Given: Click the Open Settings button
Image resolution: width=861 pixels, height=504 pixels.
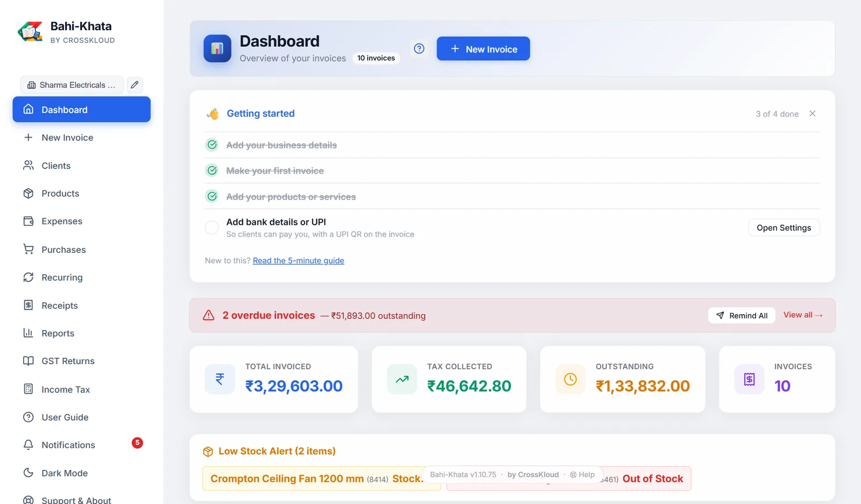Looking at the screenshot, I should (784, 228).
